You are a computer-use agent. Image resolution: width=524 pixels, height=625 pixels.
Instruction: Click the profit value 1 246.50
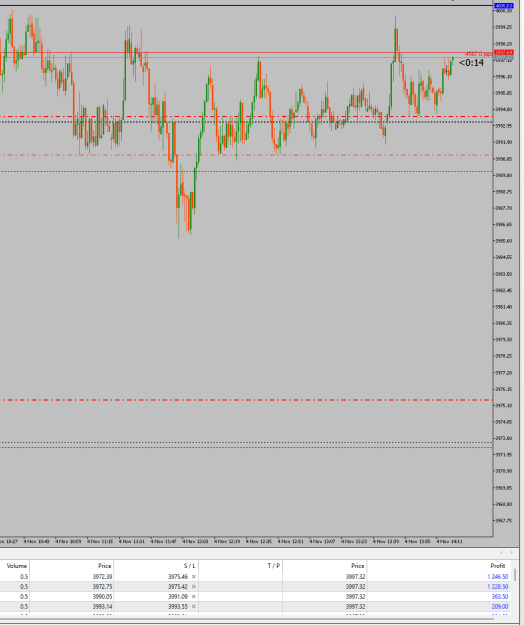pos(497,576)
